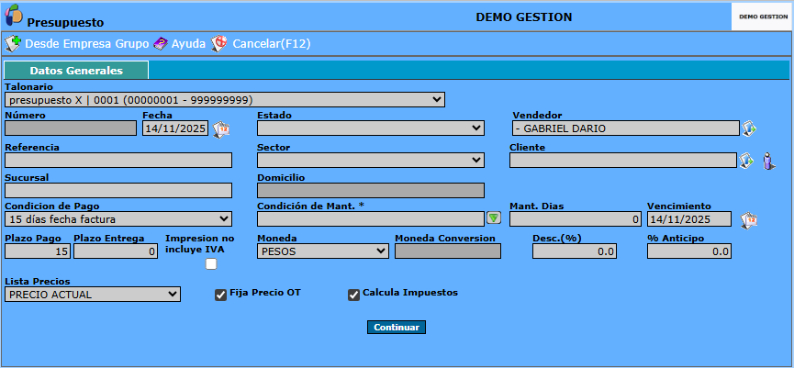Click the Presupuesto application logo icon
794x368 pixels.
pos(13,15)
